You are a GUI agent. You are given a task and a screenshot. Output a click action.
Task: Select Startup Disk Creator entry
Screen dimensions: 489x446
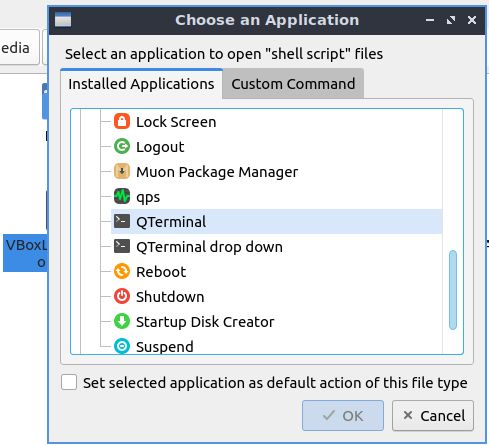coord(276,322)
